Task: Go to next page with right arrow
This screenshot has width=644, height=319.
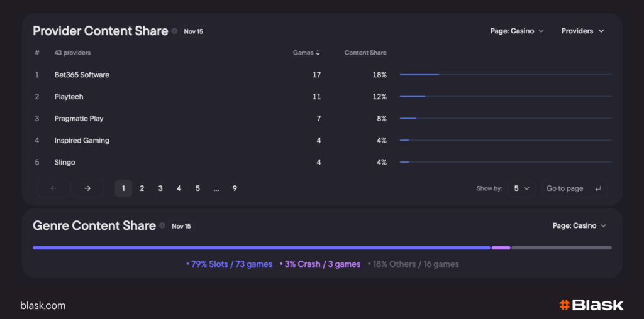Action: (x=87, y=188)
